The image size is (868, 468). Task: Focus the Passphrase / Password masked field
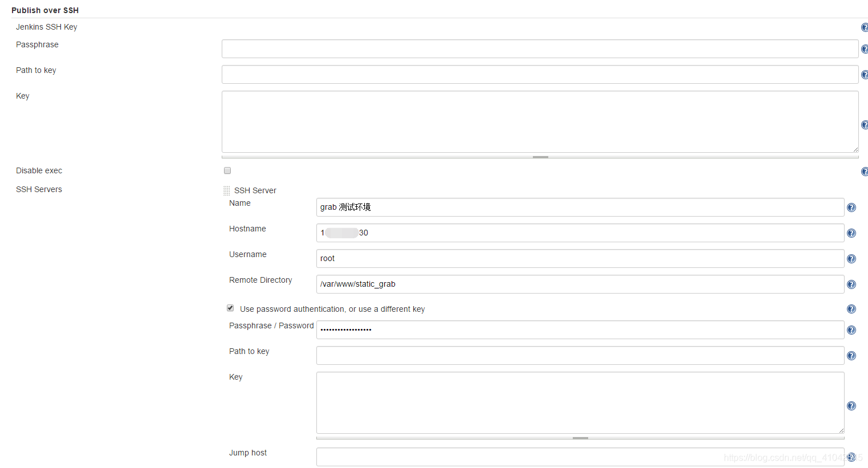coord(580,329)
